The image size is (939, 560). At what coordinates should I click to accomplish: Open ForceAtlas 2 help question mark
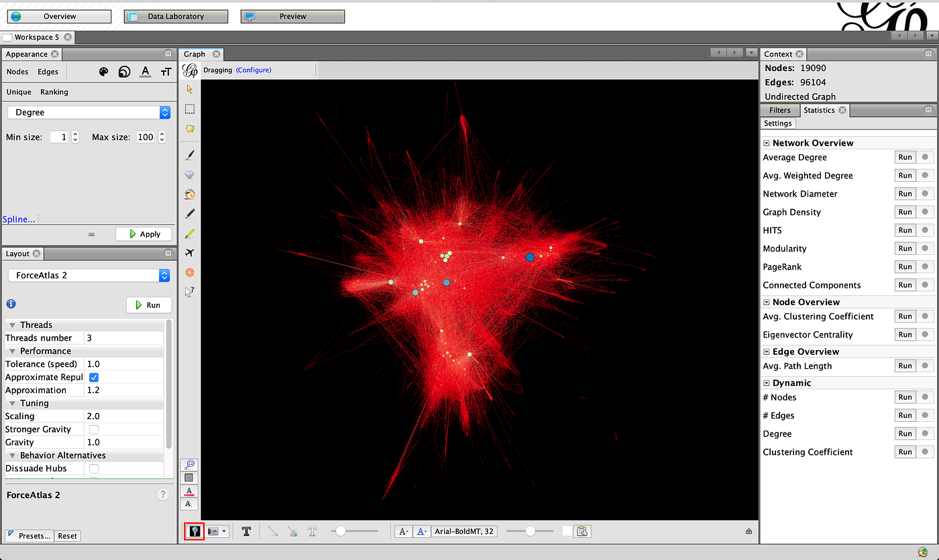(x=162, y=494)
